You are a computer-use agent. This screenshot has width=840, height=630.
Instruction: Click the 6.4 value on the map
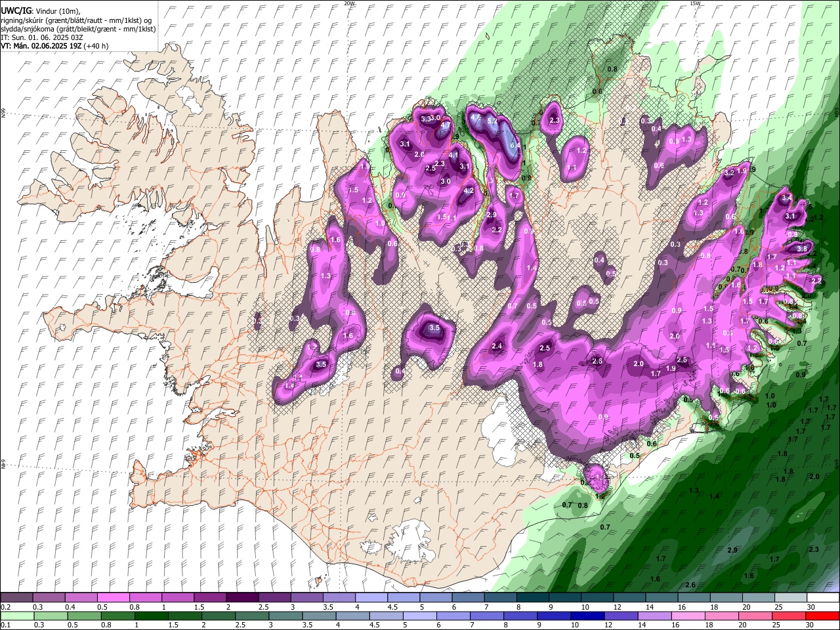[x=515, y=146]
